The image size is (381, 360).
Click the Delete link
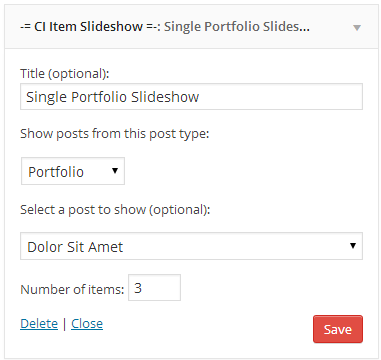(x=39, y=324)
